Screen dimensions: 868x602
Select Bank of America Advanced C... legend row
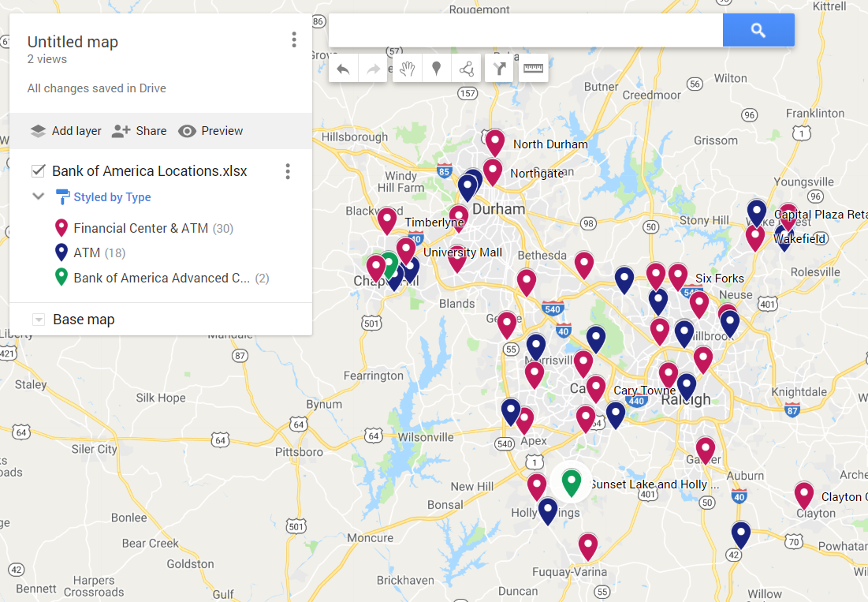click(x=161, y=278)
